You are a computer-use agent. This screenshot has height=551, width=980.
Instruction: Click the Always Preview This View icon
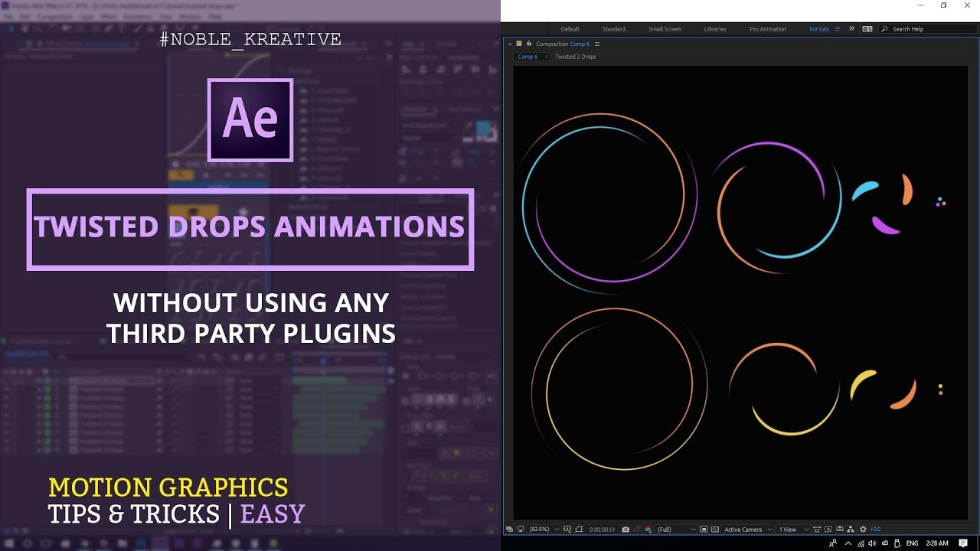pyautogui.click(x=508, y=530)
